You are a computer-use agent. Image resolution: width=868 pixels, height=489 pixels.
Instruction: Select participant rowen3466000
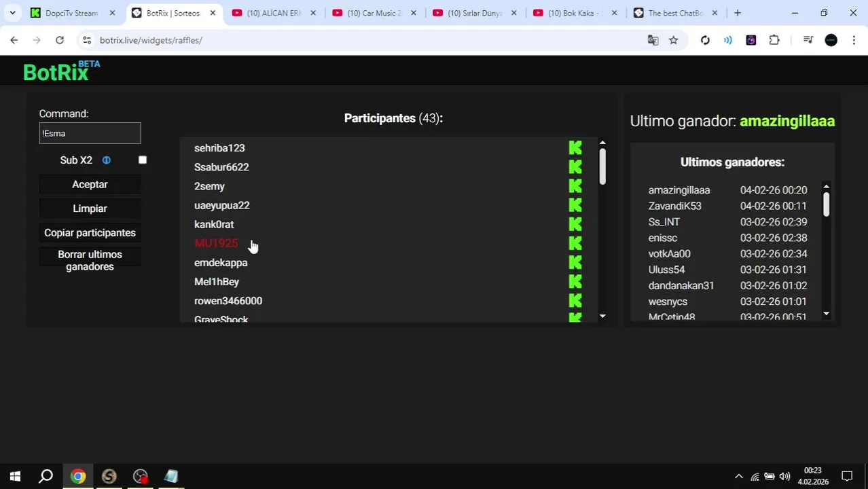coord(228,300)
